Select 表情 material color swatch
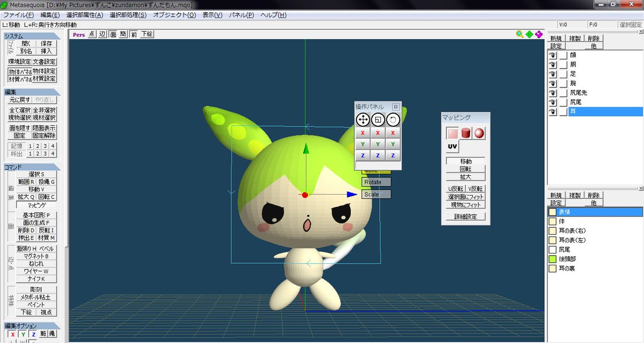The width and height of the screenshot is (644, 343). click(552, 212)
